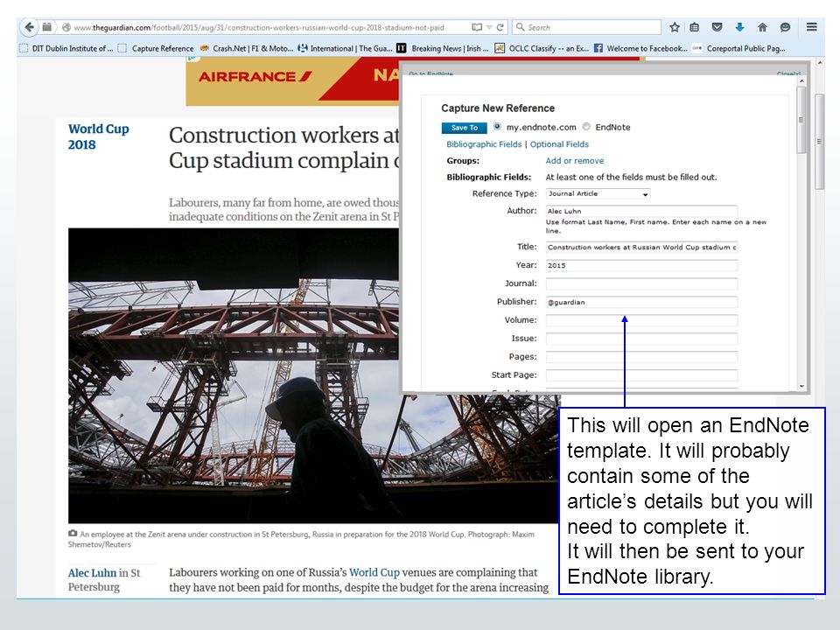Screen dimensions: 840x630
Task: Go back with the browser back arrow
Action: pyautogui.click(x=29, y=27)
